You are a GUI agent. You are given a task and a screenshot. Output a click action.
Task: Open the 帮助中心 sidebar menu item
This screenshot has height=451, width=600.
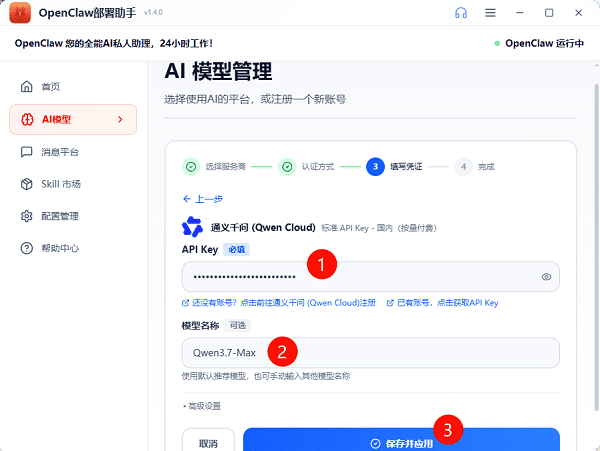(73, 248)
